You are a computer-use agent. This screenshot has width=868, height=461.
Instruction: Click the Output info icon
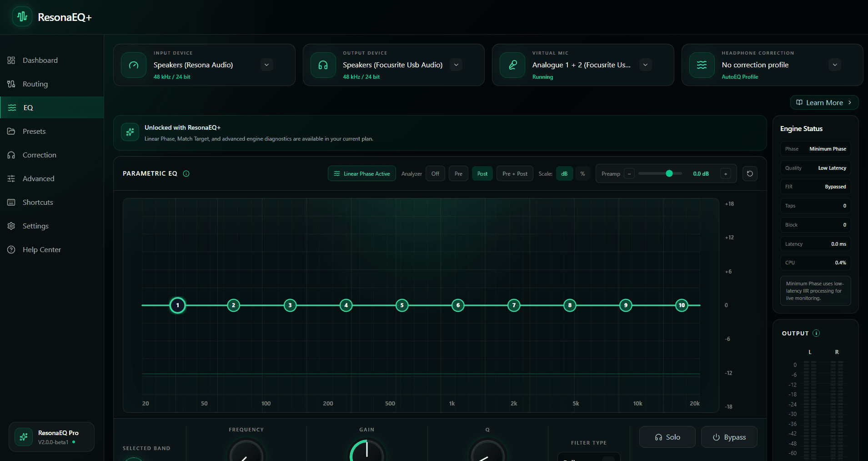pos(816,333)
